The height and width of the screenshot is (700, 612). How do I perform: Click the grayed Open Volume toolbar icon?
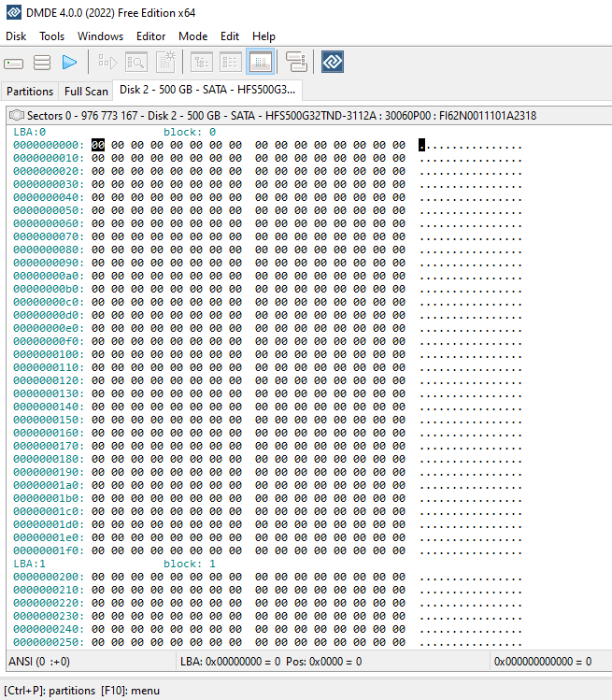click(x=107, y=62)
